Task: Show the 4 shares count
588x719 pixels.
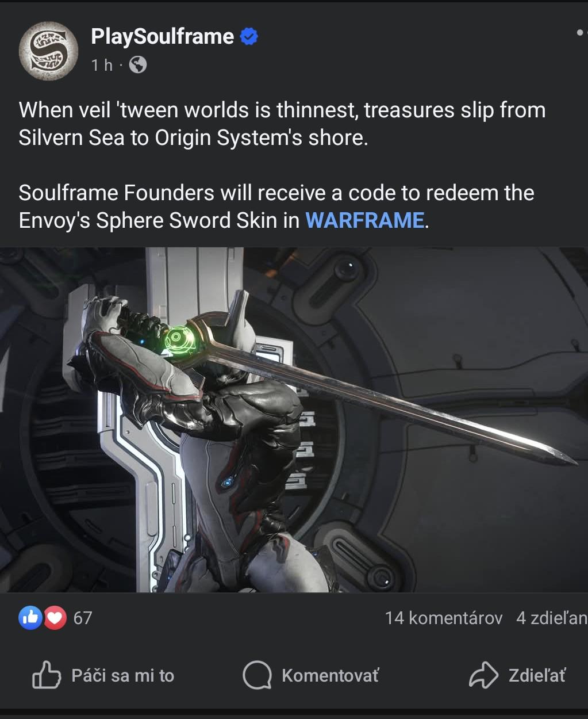Action: pyautogui.click(x=552, y=618)
